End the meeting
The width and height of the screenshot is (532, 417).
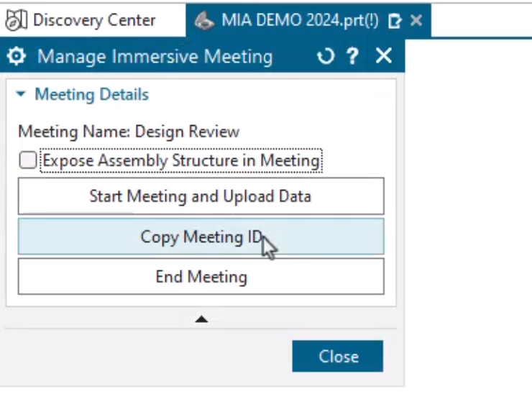point(201,277)
